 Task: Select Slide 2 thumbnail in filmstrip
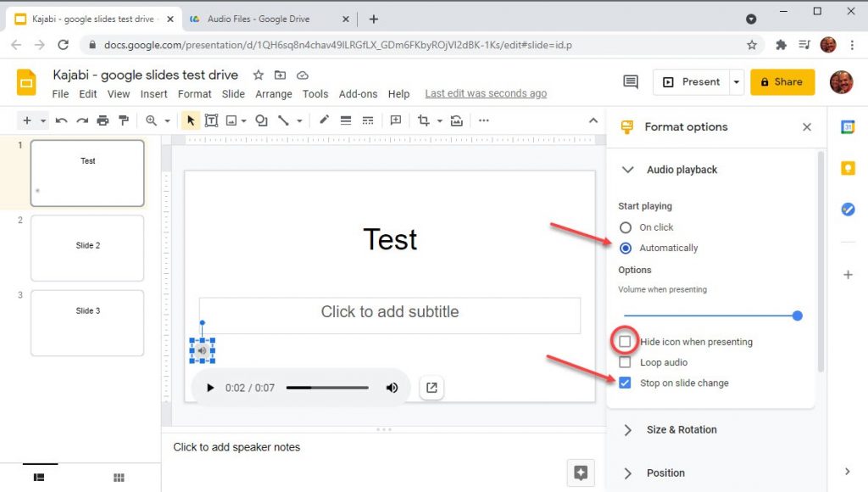87,249
